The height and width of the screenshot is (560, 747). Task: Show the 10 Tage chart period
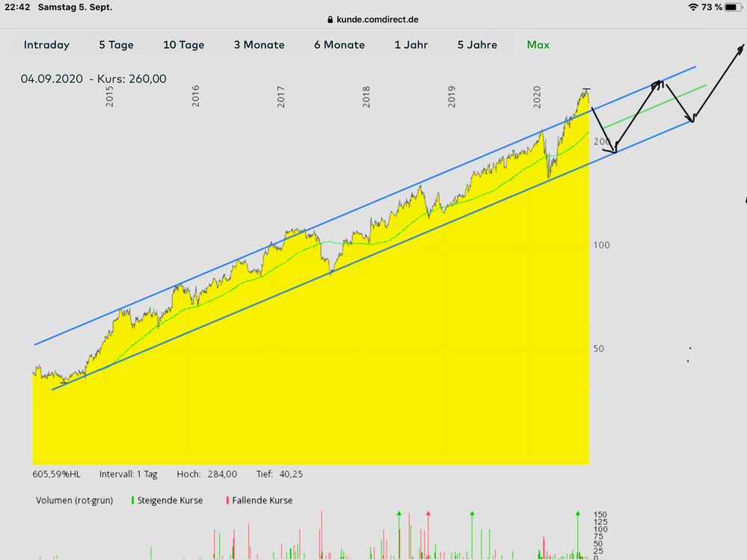click(183, 45)
